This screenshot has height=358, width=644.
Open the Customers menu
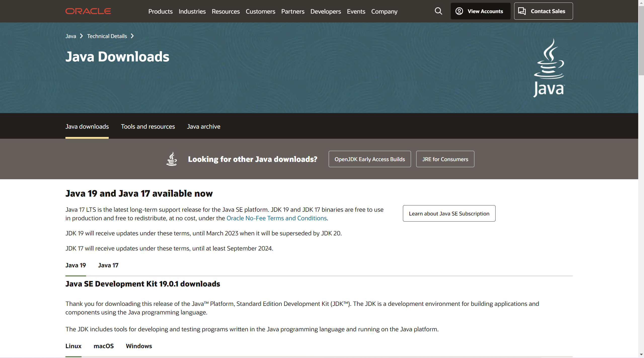(260, 11)
